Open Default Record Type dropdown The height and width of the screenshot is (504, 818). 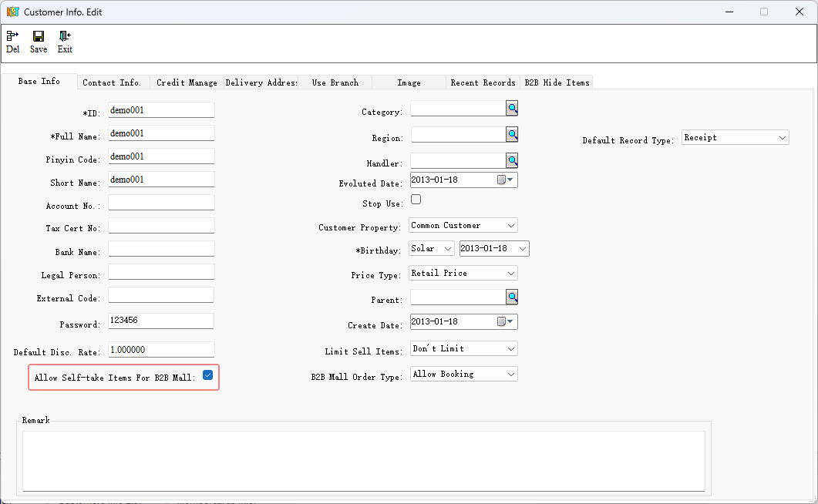click(783, 138)
